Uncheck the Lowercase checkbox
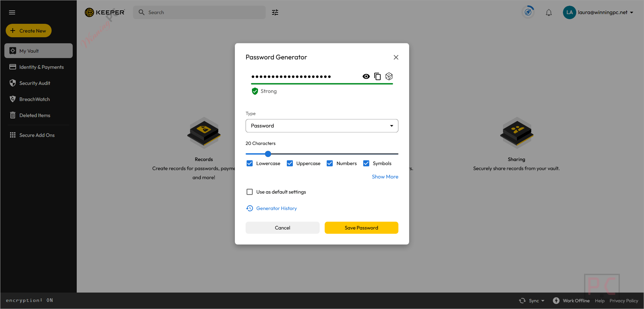Screen dimensions: 644x309 click(250, 163)
